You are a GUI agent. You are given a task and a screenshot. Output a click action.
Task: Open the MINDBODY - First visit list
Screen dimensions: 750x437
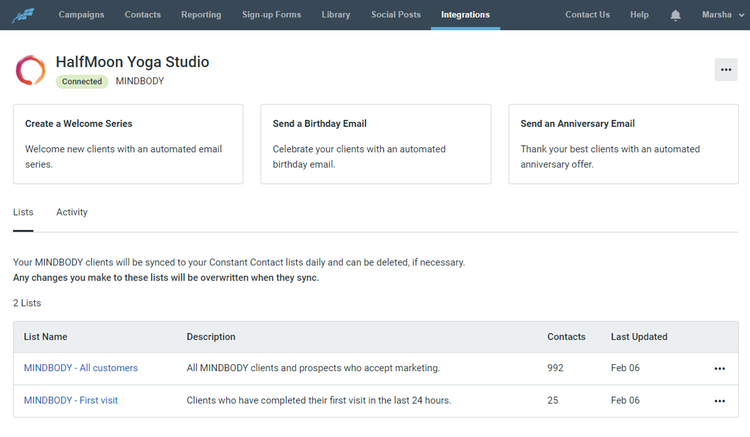pos(71,401)
